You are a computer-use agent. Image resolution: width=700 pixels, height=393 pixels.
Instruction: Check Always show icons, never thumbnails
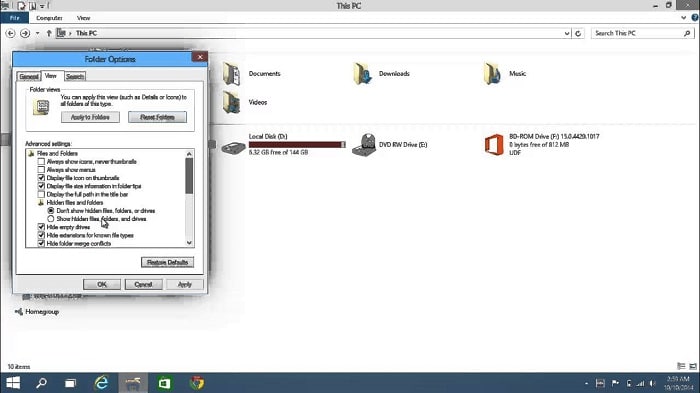tap(41, 162)
